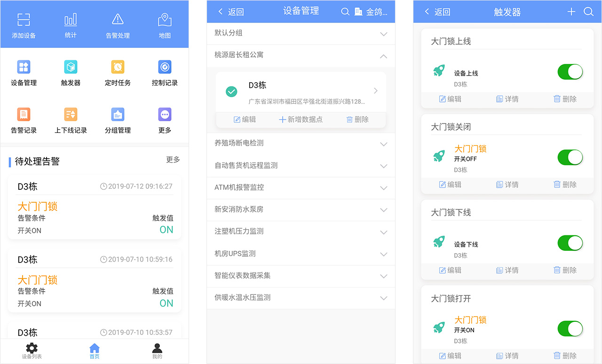The width and height of the screenshot is (602, 364).
Task: Open Scheduled Tasks (定时任务) clock icon
Action: (x=118, y=67)
